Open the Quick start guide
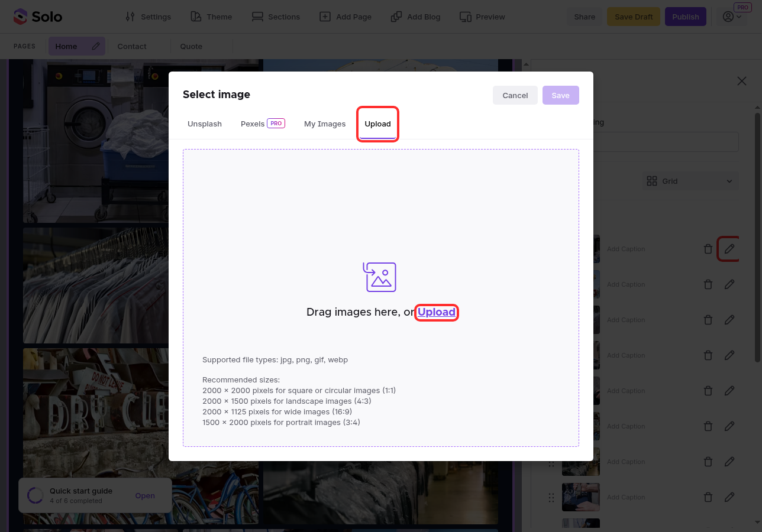The image size is (762, 532). coord(145,495)
